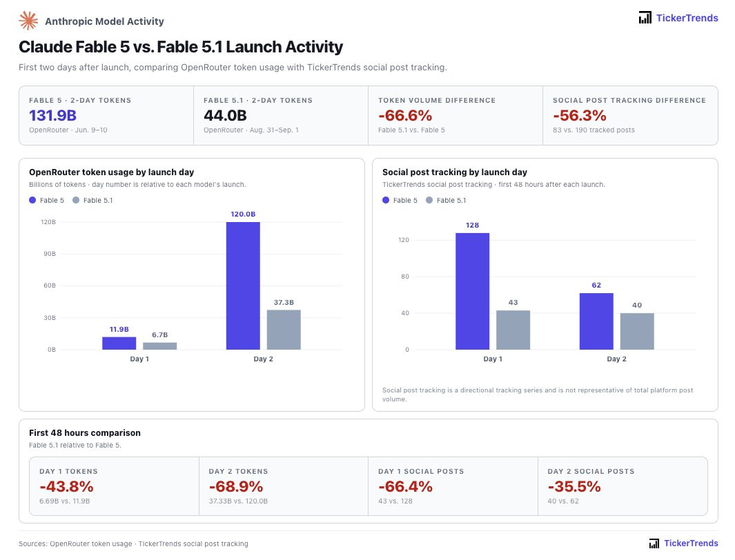Click the -35.5% Day 2 social posts value
This screenshot has width=735, height=560.
[x=574, y=486]
